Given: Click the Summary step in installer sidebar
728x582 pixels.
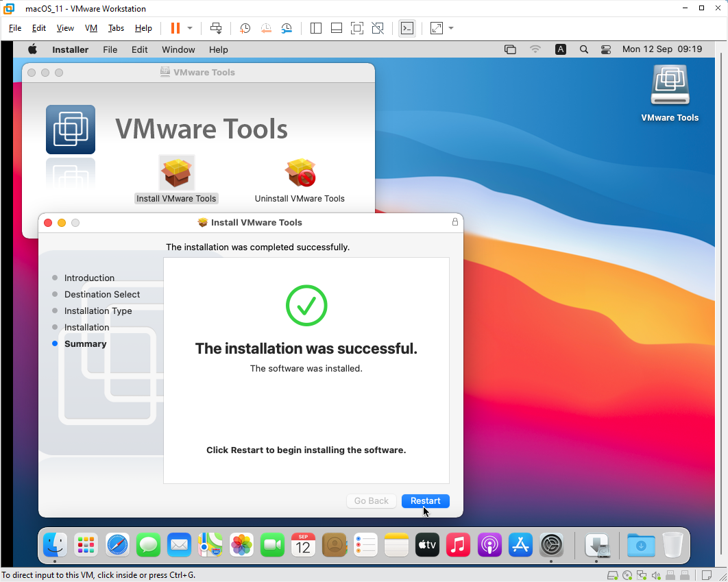Looking at the screenshot, I should point(86,344).
